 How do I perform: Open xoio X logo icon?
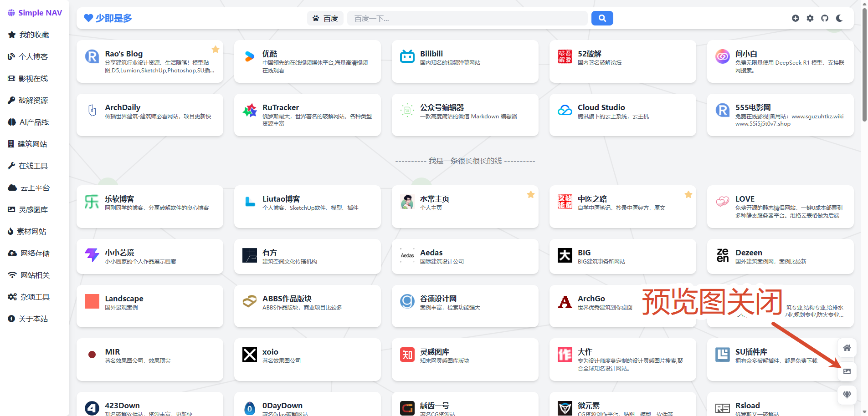249,355
